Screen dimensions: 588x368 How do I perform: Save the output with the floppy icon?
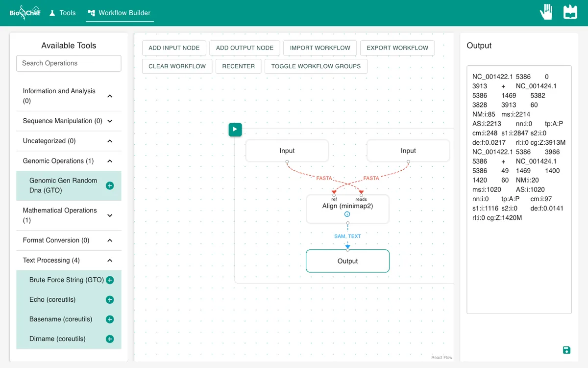point(566,350)
